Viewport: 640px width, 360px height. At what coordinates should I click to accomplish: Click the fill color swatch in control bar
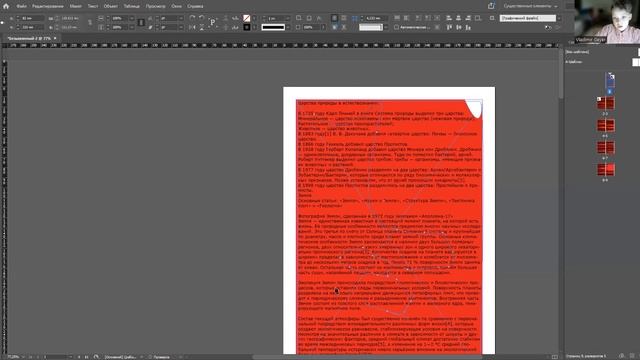coord(247,18)
